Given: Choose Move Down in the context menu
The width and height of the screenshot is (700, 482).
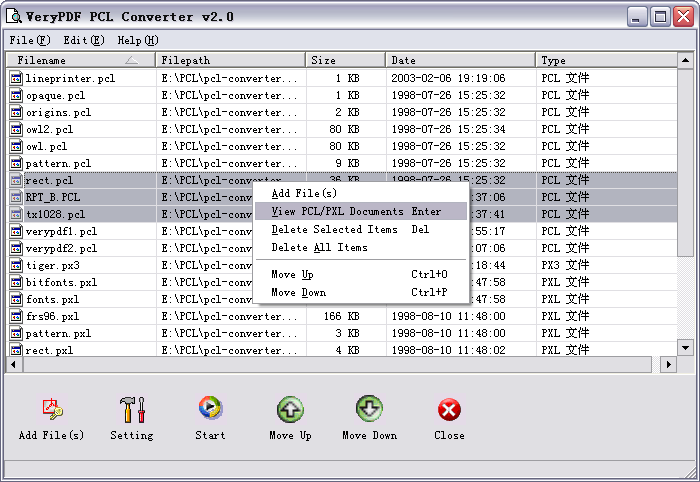Looking at the screenshot, I should click(361, 292).
